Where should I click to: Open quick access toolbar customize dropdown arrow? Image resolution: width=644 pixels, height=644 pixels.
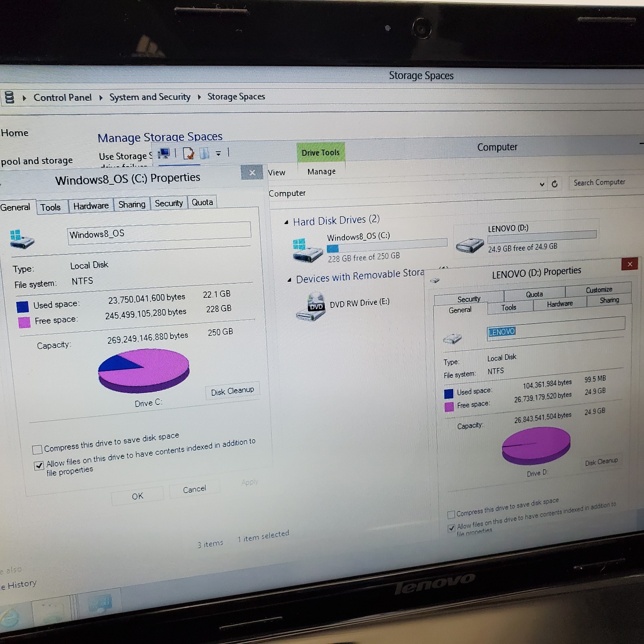pyautogui.click(x=218, y=153)
